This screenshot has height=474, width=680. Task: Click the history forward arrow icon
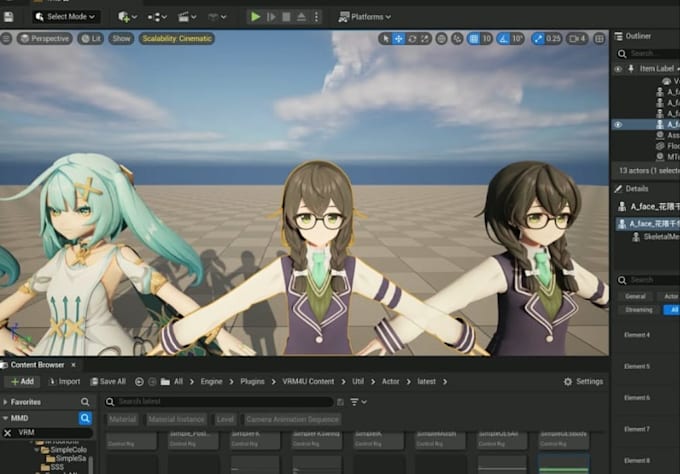pos(152,382)
